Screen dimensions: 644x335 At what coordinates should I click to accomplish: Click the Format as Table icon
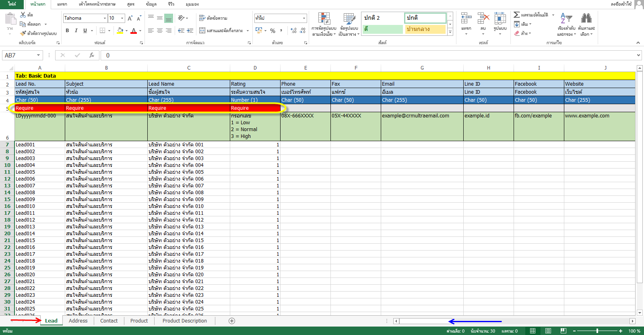[349, 24]
